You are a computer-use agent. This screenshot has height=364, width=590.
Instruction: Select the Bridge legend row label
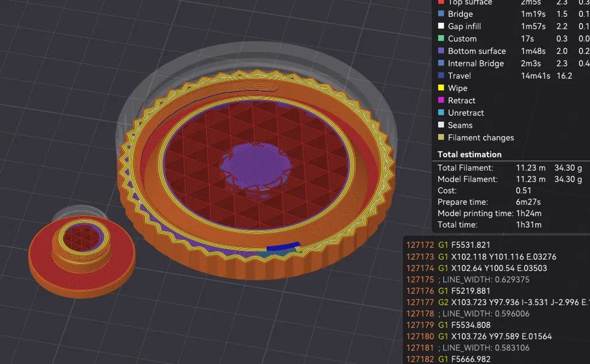pos(460,14)
